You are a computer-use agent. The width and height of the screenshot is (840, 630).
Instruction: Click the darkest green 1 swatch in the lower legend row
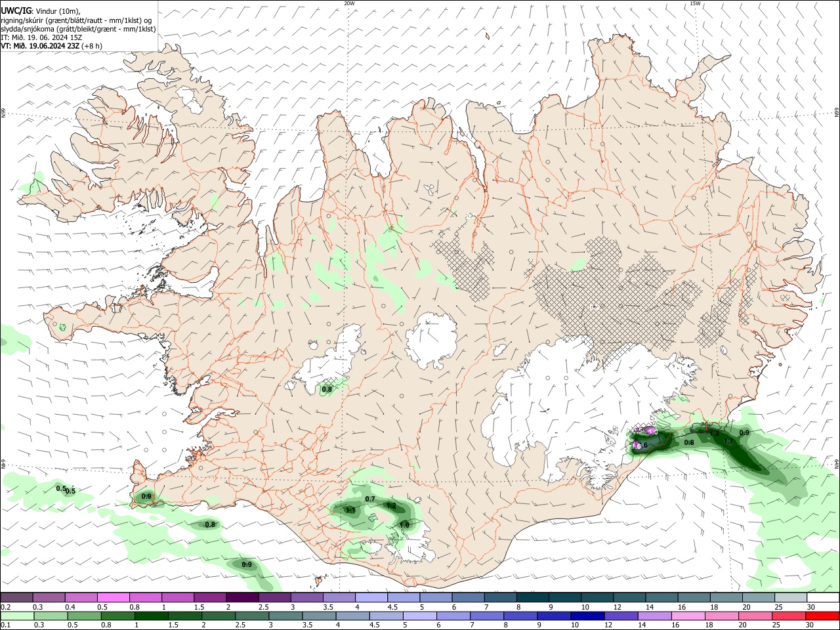pos(151,616)
